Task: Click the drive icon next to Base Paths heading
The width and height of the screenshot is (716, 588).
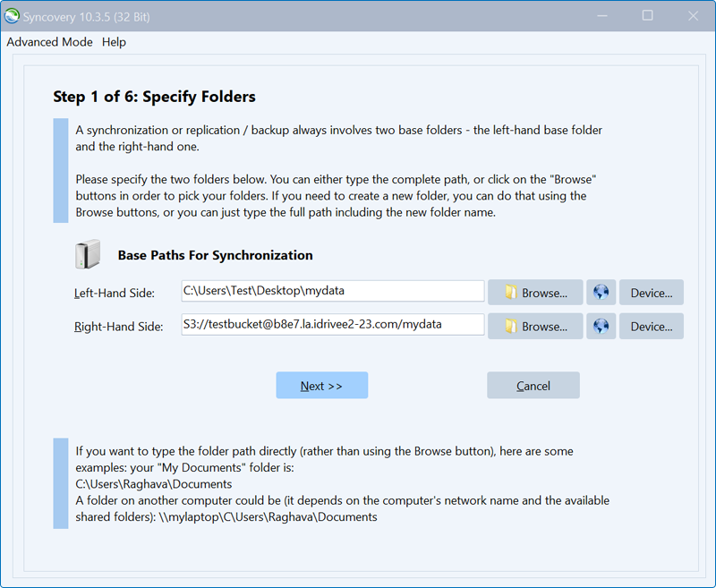Action: click(87, 254)
